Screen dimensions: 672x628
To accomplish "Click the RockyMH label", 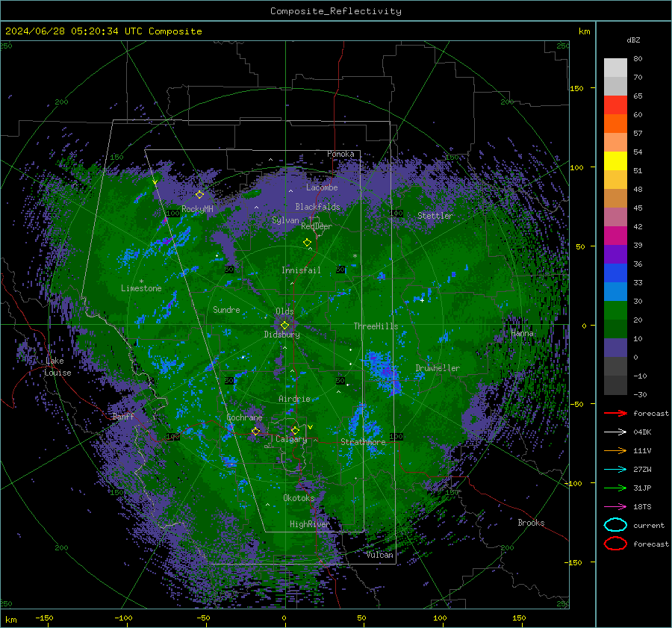I will (197, 209).
